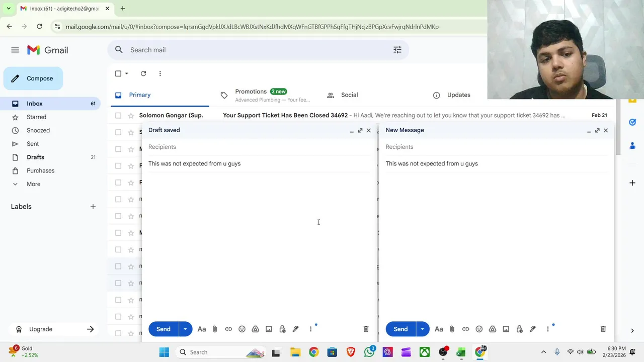
Task: Insert photo in Draft saved compose window
Action: (x=269, y=329)
